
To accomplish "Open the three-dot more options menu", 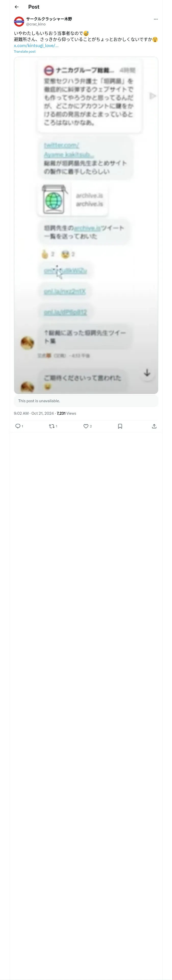I will pos(156,19).
